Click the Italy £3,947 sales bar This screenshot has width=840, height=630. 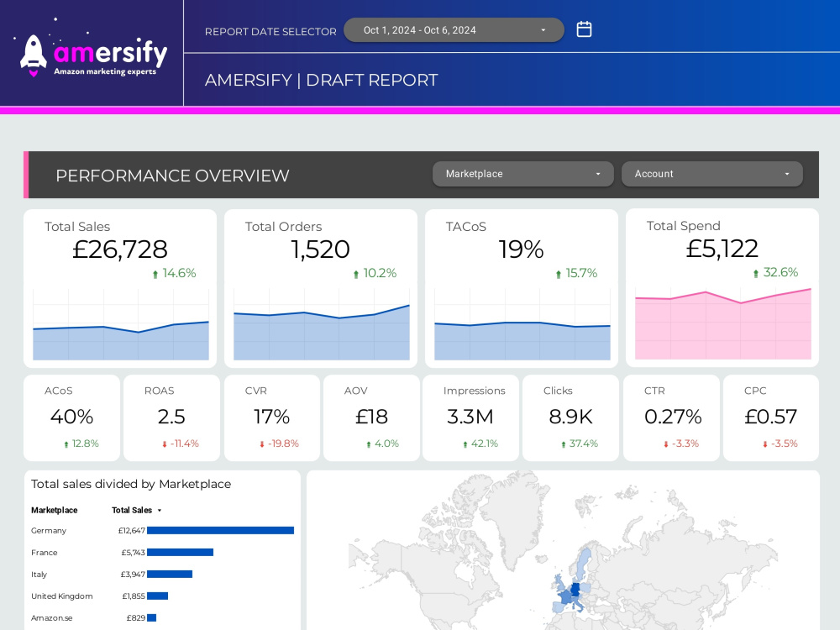click(170, 575)
